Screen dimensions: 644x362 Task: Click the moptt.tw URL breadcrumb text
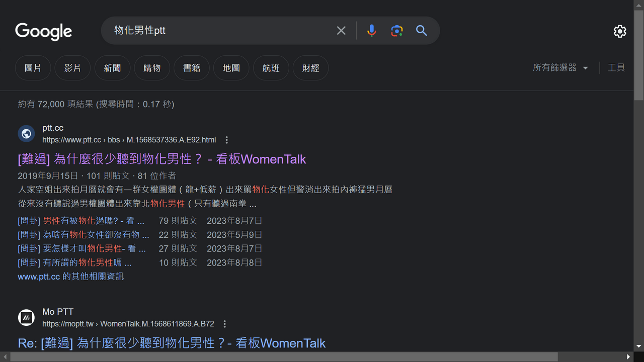128,324
